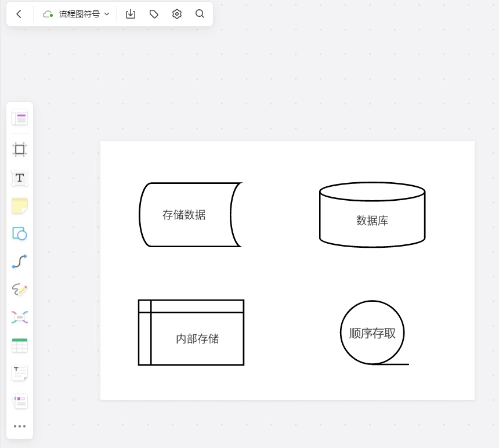Click the export/download icon
499x448 pixels.
pyautogui.click(x=131, y=14)
